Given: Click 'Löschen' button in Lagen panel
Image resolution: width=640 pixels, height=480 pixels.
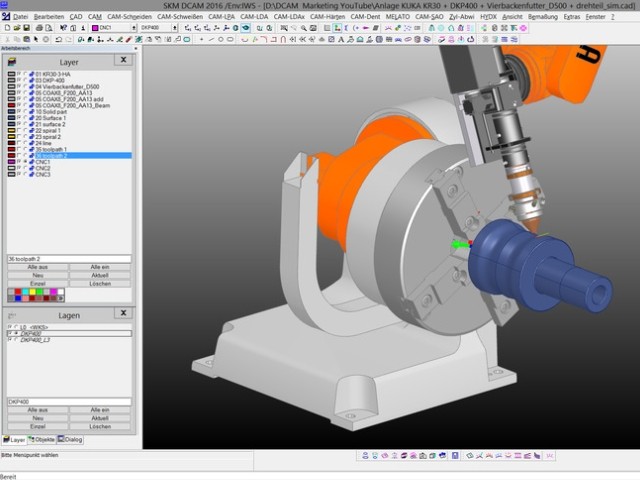Looking at the screenshot, I should pyautogui.click(x=100, y=426).
